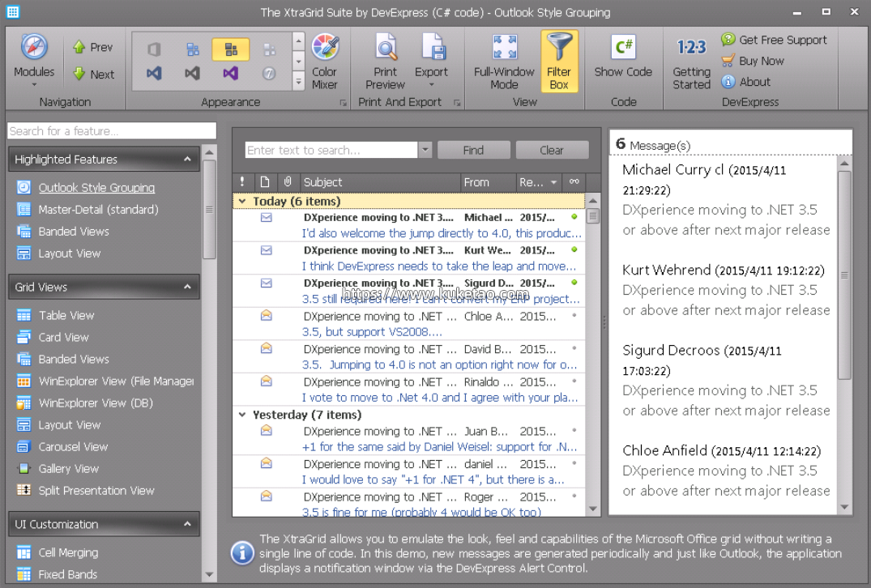Collapse the Yesterday group row
This screenshot has height=588, width=871.
pos(241,415)
